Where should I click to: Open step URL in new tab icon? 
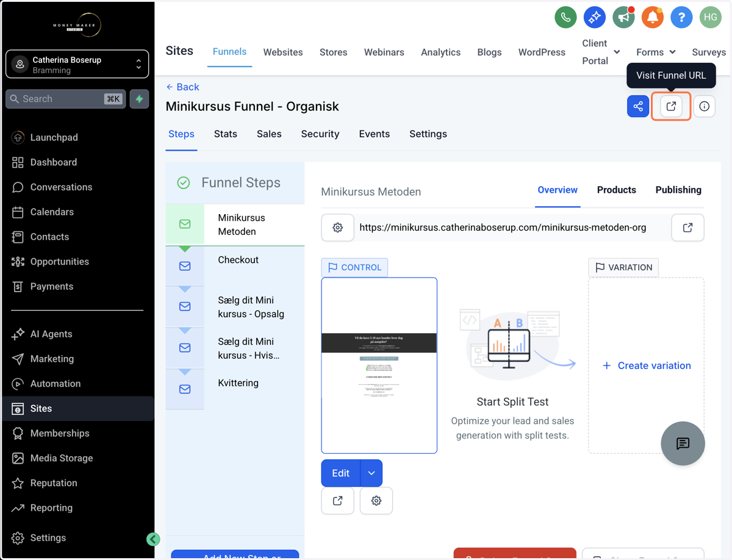pos(687,228)
